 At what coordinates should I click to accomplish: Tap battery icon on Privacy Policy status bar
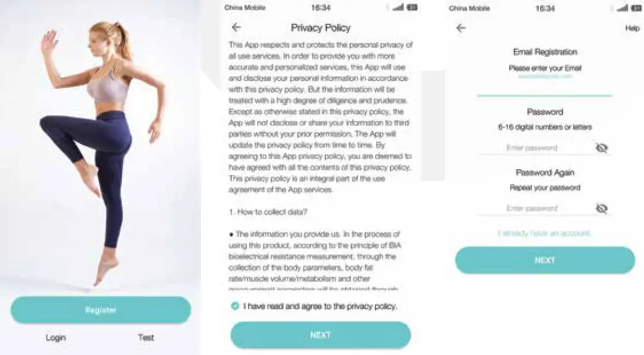412,8
